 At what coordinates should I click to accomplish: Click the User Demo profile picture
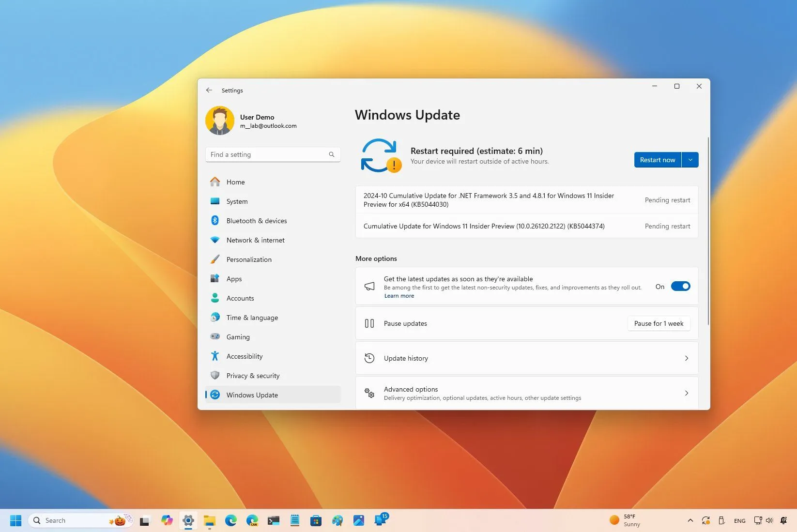(x=220, y=121)
